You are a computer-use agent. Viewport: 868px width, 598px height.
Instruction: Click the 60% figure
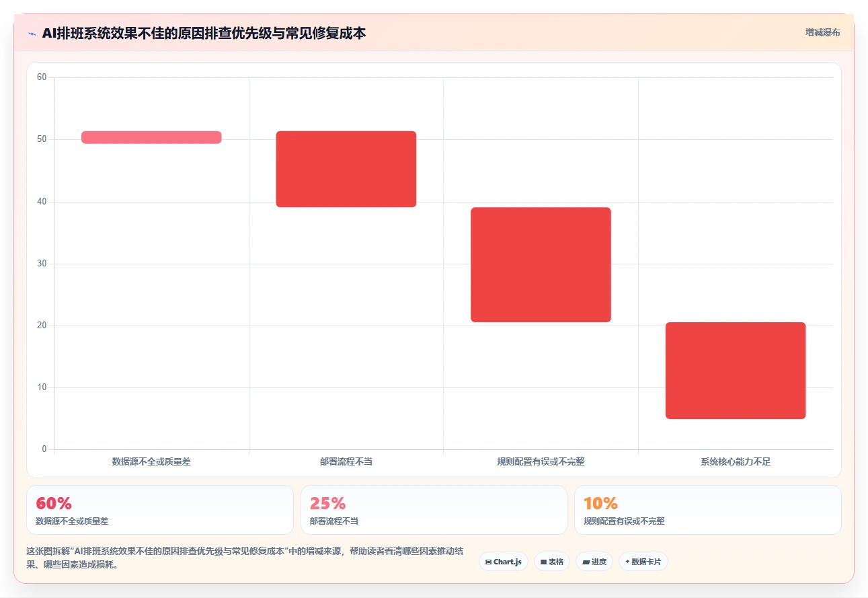(x=54, y=503)
